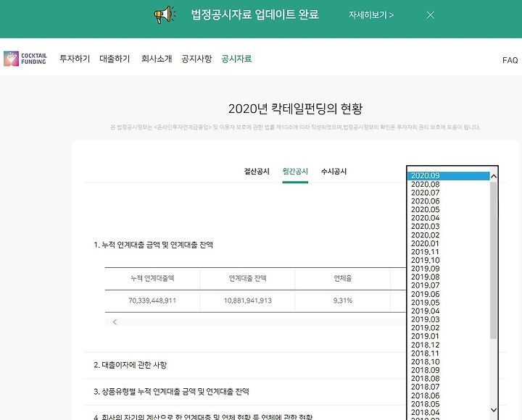Image resolution: width=522 pixels, height=420 pixels.
Task: Click section 1. 누적 연계대출 금액 heading
Action: pyautogui.click(x=154, y=245)
